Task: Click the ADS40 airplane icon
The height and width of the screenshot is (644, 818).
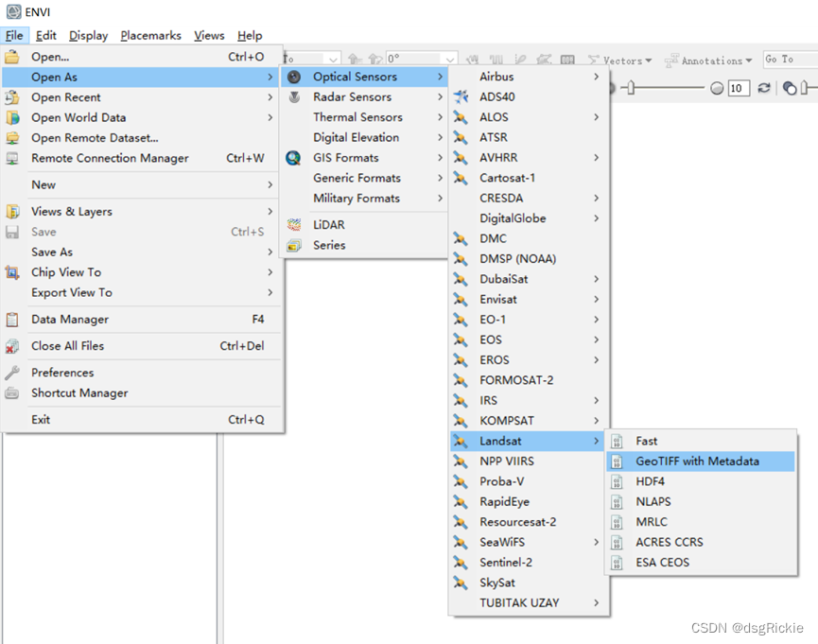Action: (x=461, y=96)
